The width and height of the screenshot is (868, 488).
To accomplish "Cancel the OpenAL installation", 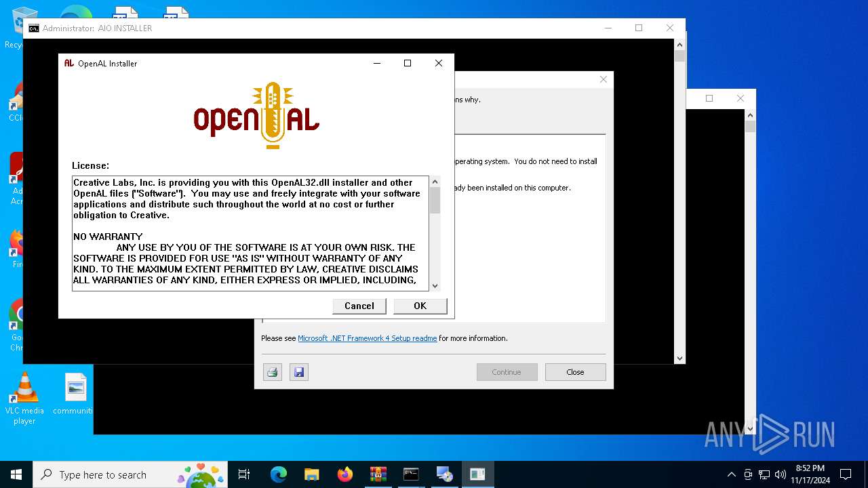I will point(359,306).
